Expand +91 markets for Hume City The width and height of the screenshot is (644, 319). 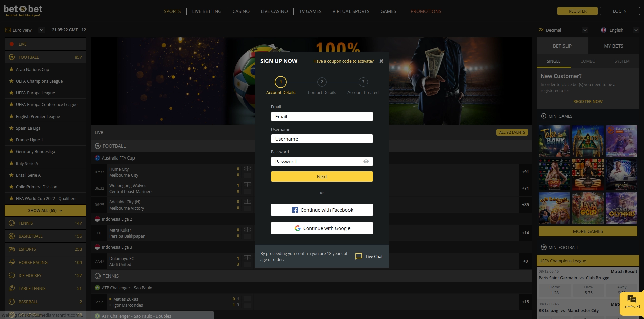[525, 172]
